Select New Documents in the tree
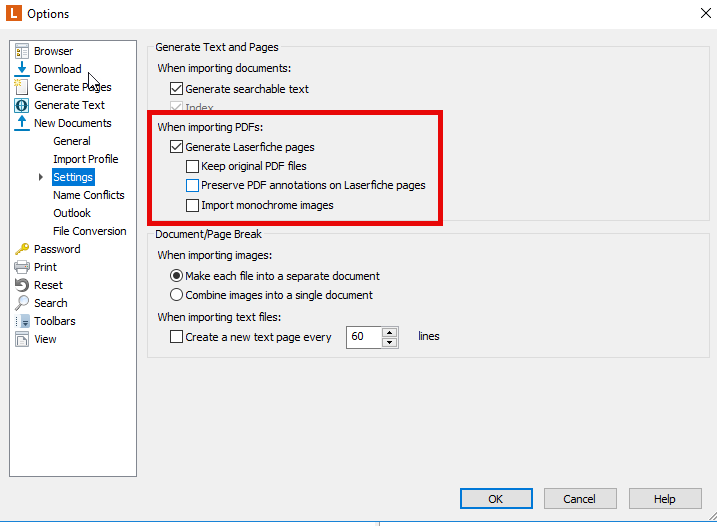 (73, 123)
